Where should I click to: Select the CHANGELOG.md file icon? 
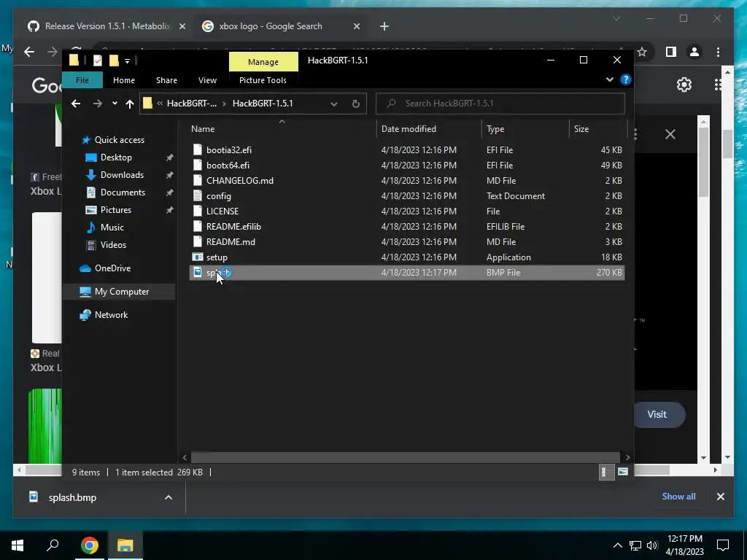coord(198,181)
